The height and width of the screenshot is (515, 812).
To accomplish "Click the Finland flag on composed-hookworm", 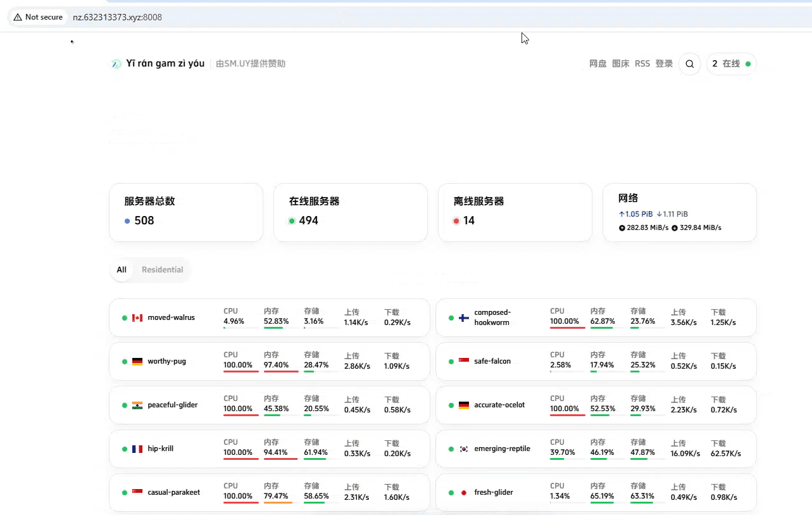I will click(x=464, y=317).
